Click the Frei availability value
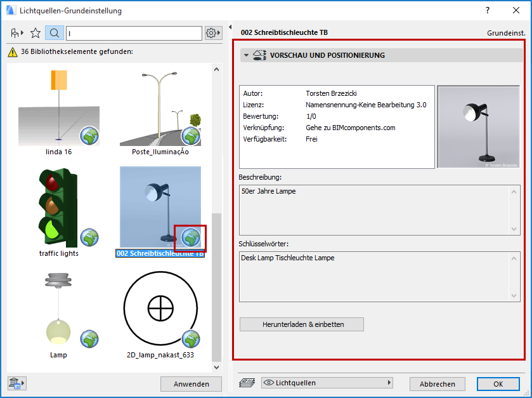The image size is (532, 398). (311, 139)
